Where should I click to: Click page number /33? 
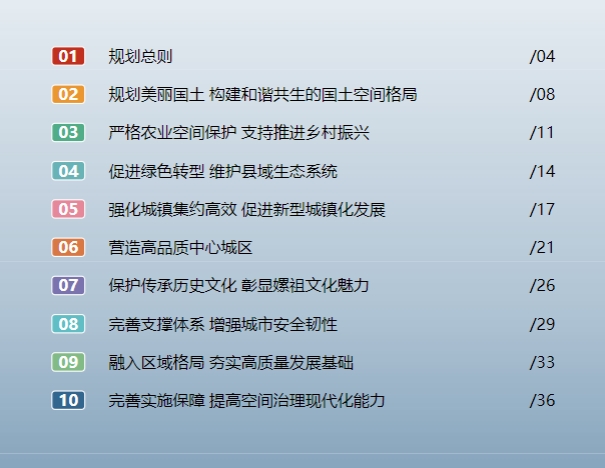click(x=542, y=362)
